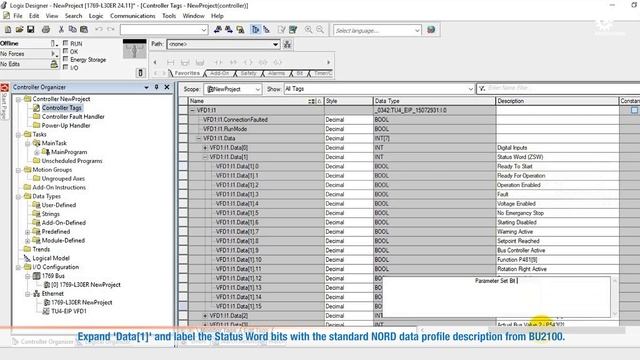Click the OK status indicator box
This screenshot has width=640, height=360.
[66, 51]
